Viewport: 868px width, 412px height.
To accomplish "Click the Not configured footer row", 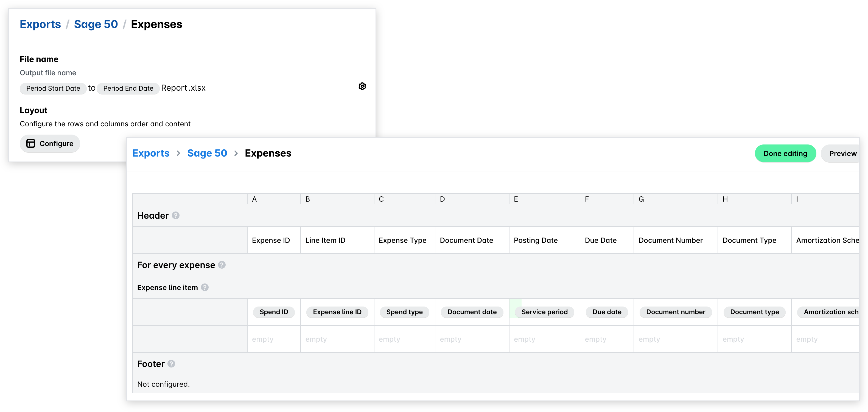I will coord(496,384).
